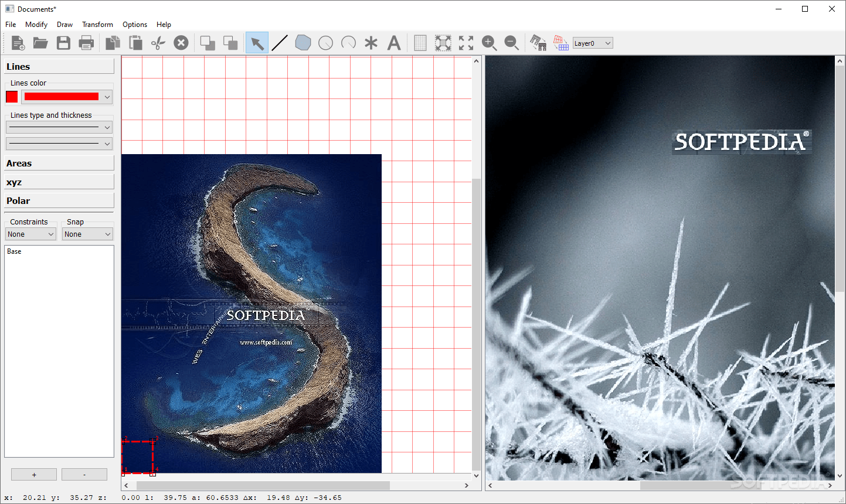Select the asterisk point tool
Viewport: 846px width, 504px height.
point(371,43)
